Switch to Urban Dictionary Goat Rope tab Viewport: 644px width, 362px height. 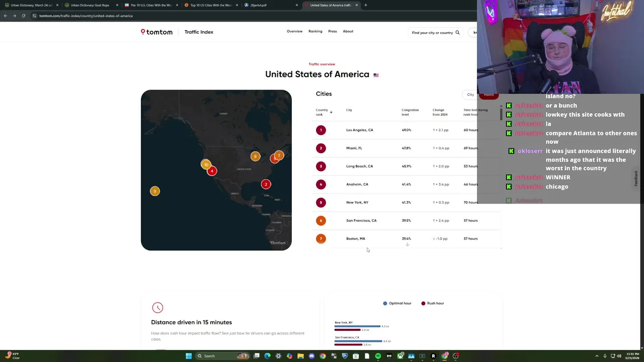click(90, 5)
